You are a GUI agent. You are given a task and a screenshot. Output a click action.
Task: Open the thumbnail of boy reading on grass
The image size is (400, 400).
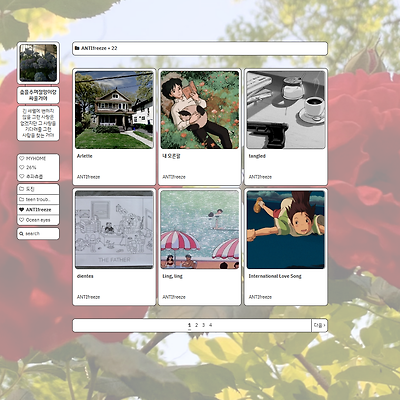click(200, 110)
